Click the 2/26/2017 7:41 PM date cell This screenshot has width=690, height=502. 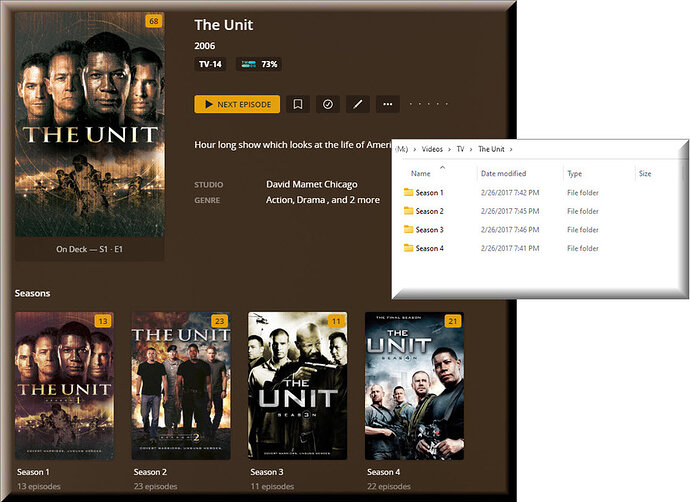(510, 248)
